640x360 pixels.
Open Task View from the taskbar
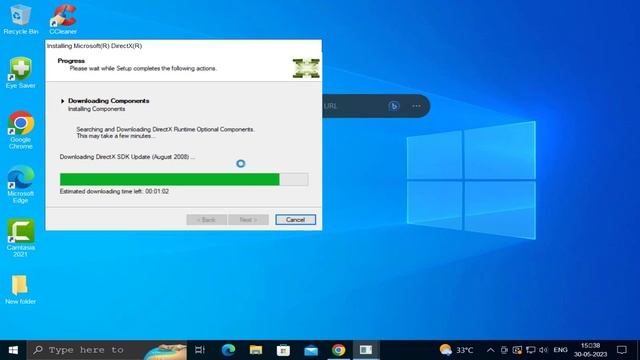(200, 350)
